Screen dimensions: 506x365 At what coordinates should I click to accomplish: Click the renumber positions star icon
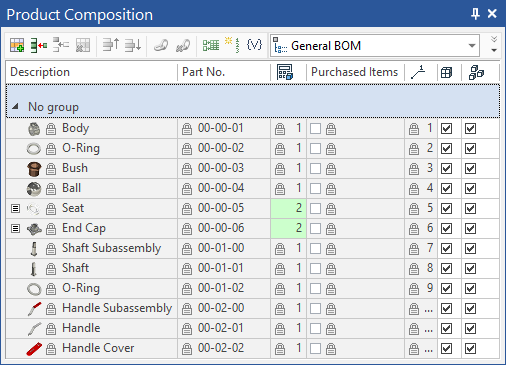coord(232,45)
